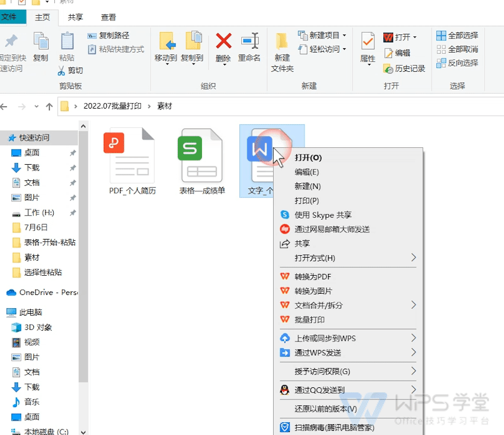Choose Batch print (批量打印)

348,320
